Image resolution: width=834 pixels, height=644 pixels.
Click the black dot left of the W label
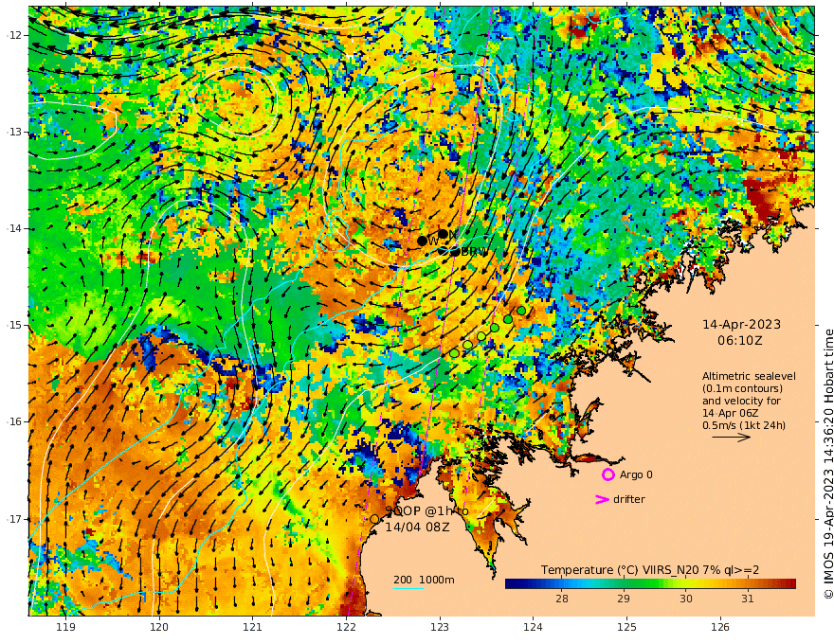coord(422,241)
